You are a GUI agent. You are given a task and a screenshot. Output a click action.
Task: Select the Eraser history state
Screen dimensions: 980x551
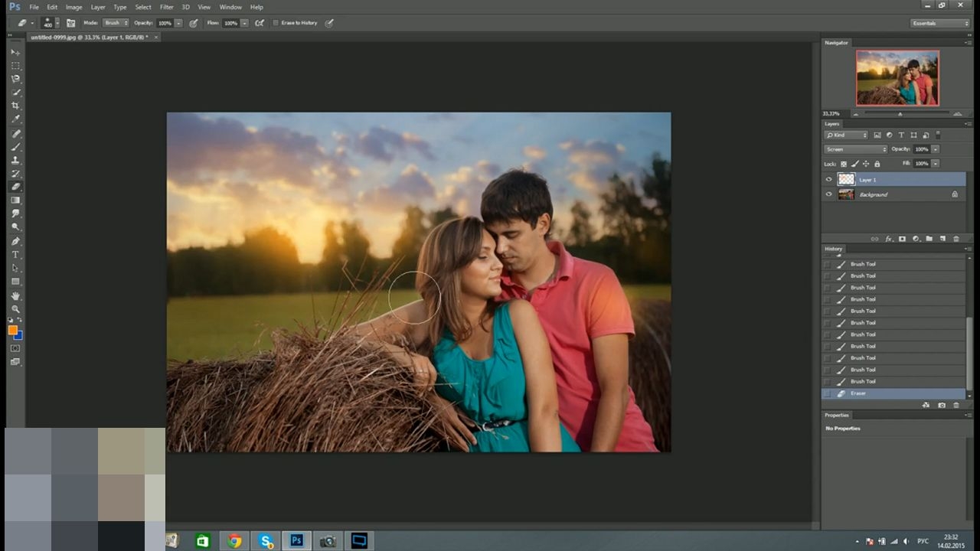click(x=893, y=393)
